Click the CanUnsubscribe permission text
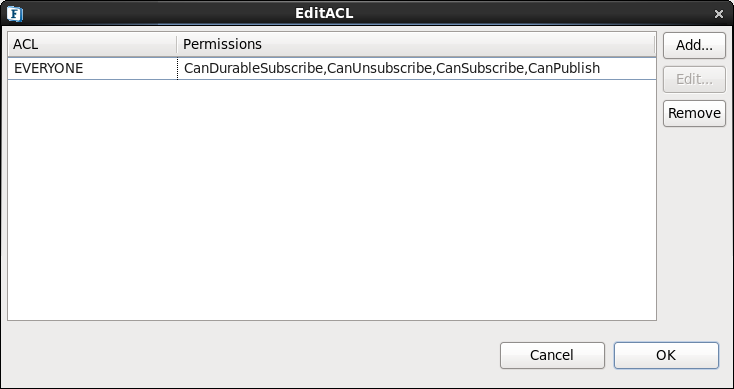Viewport: 734px width, 389px height. pos(380,68)
